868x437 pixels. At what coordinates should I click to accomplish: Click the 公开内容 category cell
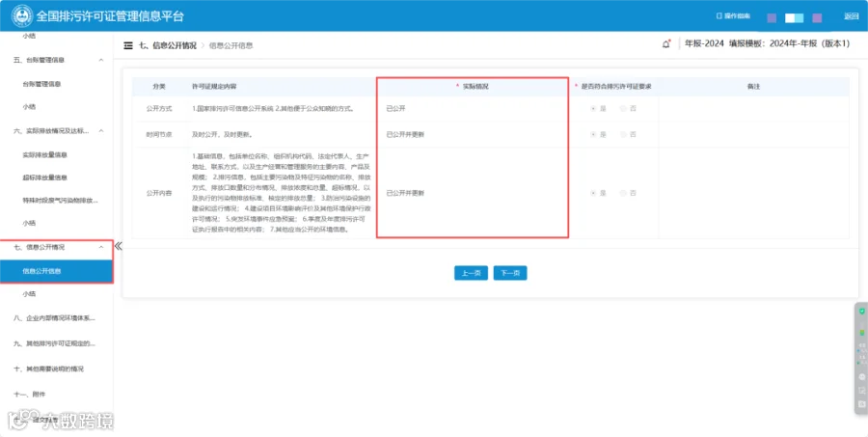(x=159, y=193)
